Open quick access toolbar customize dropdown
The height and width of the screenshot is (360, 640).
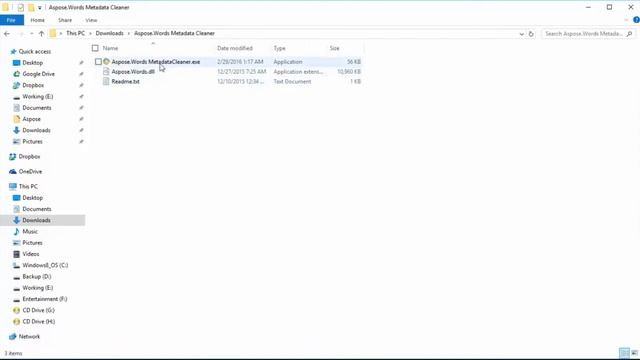click(x=40, y=8)
